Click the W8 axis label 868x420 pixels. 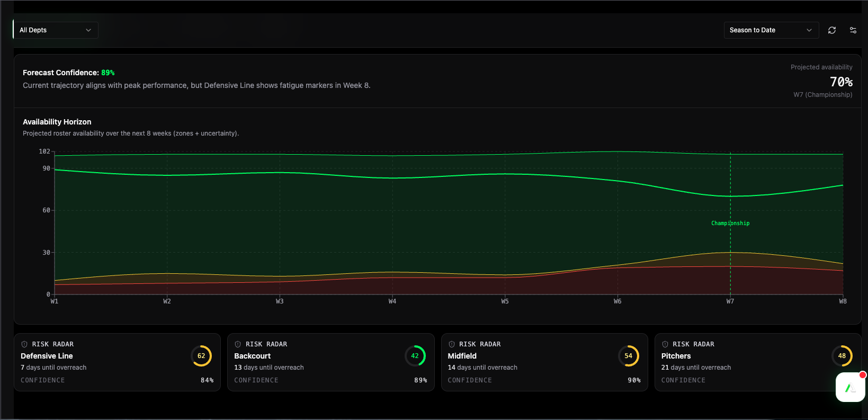[843, 301]
